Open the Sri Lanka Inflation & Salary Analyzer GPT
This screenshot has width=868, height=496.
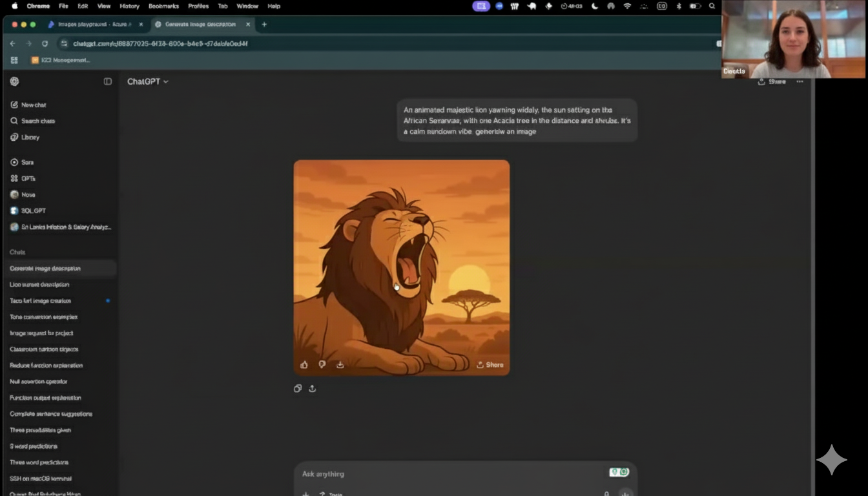point(61,227)
